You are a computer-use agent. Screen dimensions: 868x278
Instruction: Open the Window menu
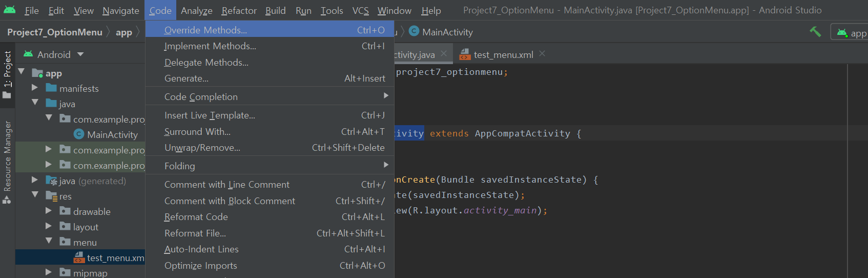point(395,10)
